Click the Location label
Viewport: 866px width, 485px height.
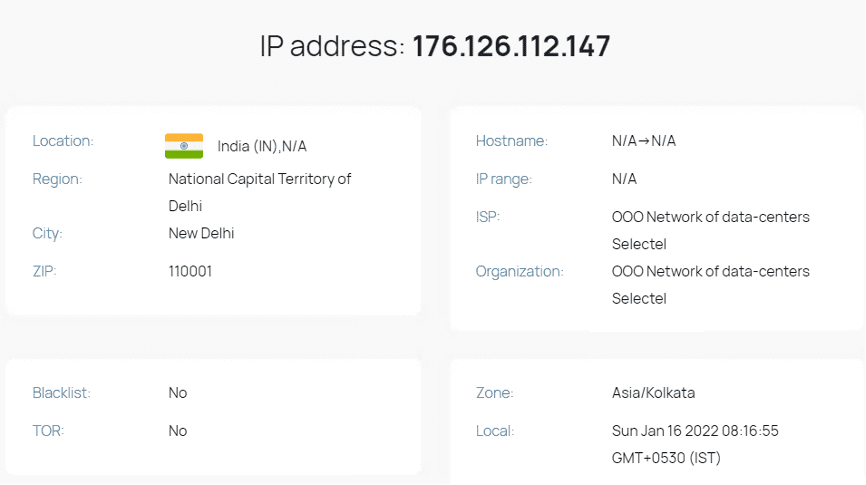tap(63, 141)
